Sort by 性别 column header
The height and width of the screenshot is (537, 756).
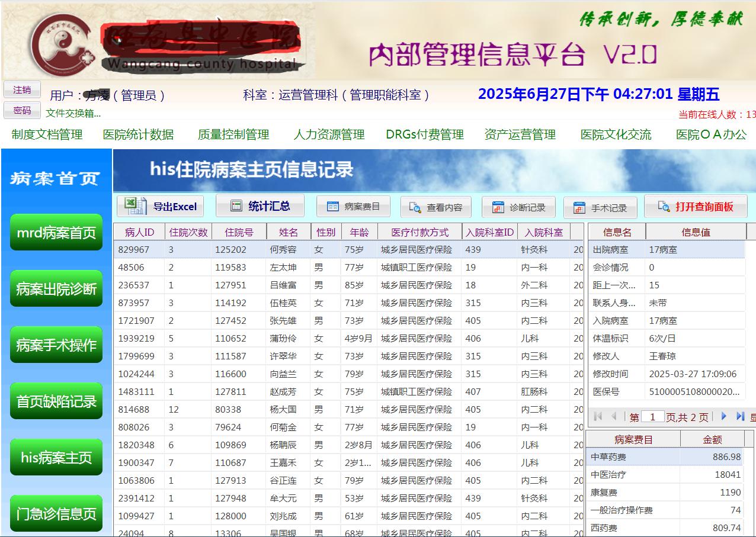click(326, 232)
